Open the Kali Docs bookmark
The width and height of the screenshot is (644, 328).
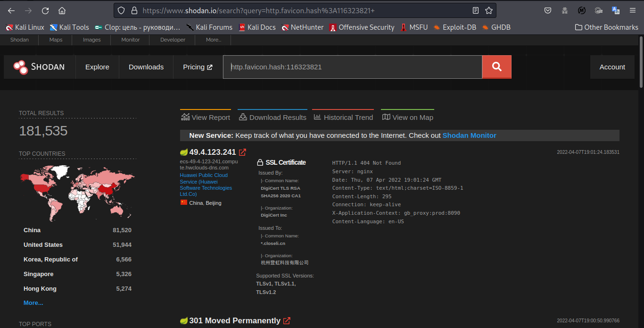point(257,27)
